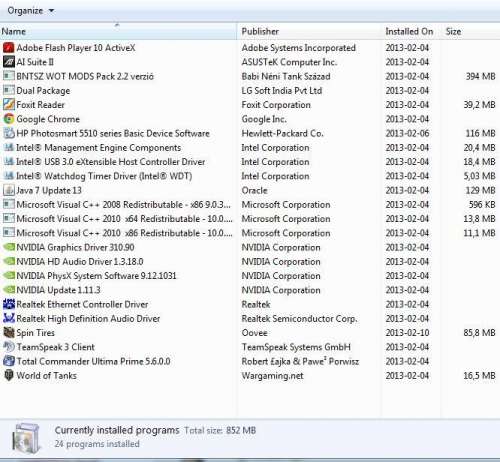Click the installed programs icon in details pane

click(x=26, y=439)
